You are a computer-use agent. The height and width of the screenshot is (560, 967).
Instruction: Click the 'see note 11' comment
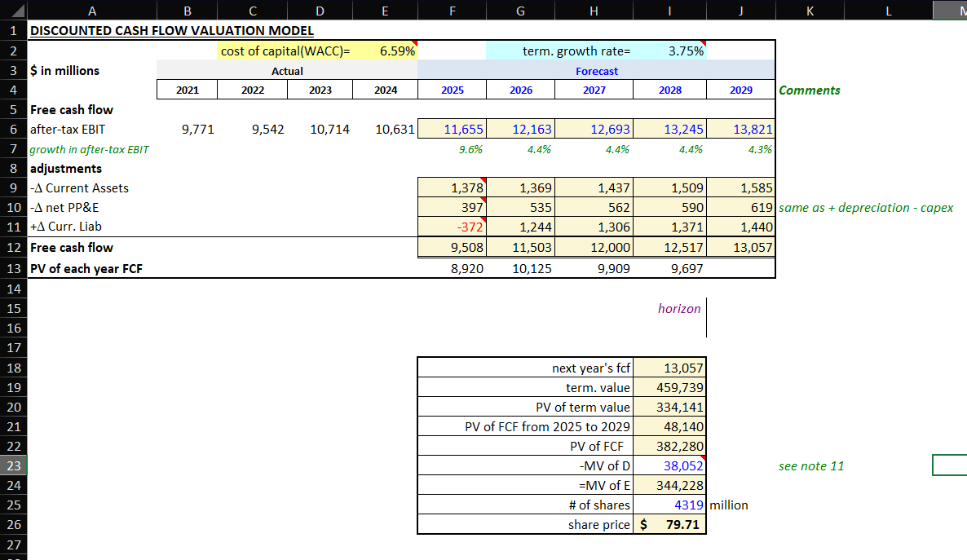[811, 466]
